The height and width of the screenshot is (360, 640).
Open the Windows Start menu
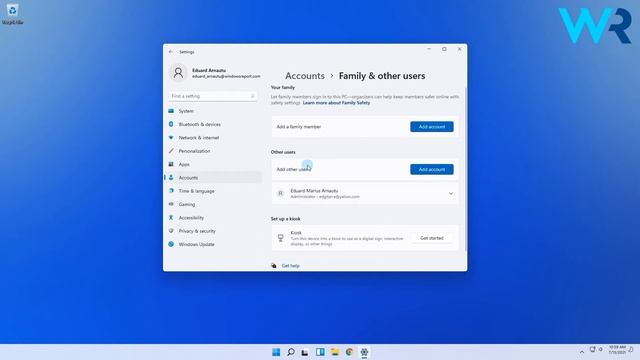[276, 352]
